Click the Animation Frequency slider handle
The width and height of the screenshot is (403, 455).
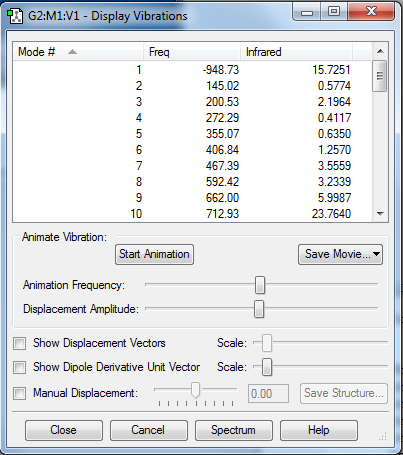click(x=260, y=285)
